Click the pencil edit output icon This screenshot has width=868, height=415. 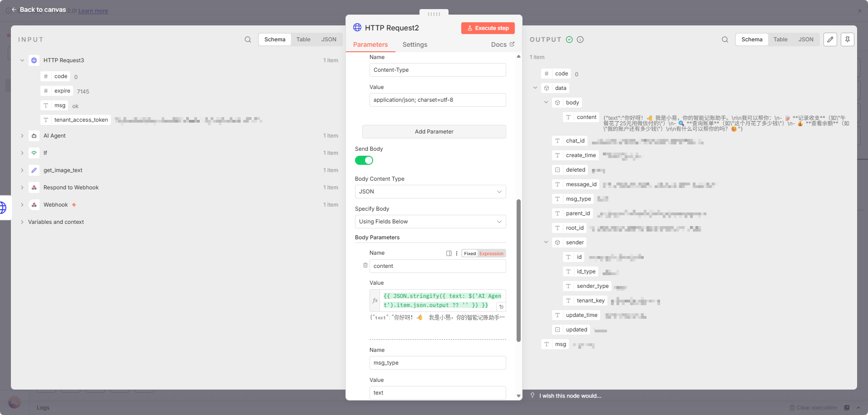pos(830,40)
